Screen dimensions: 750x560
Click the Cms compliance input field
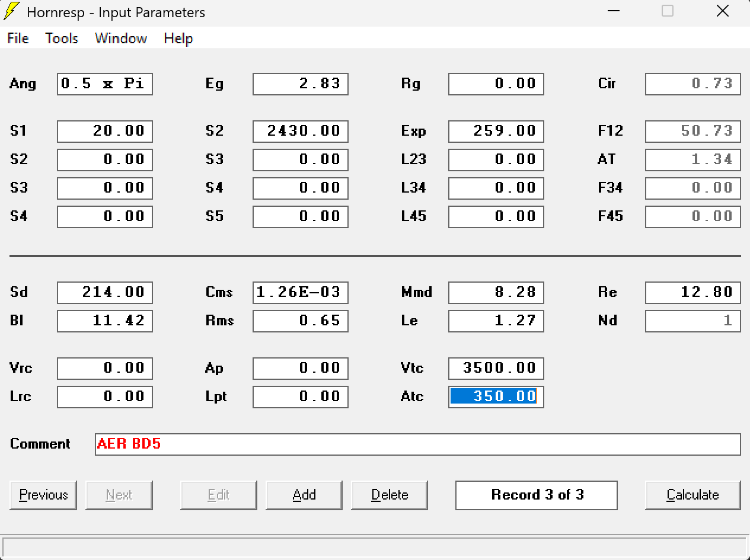tap(300, 293)
